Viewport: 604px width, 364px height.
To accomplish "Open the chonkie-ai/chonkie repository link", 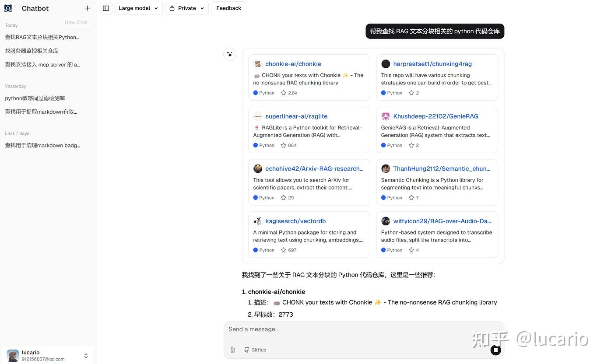I will [x=293, y=63].
